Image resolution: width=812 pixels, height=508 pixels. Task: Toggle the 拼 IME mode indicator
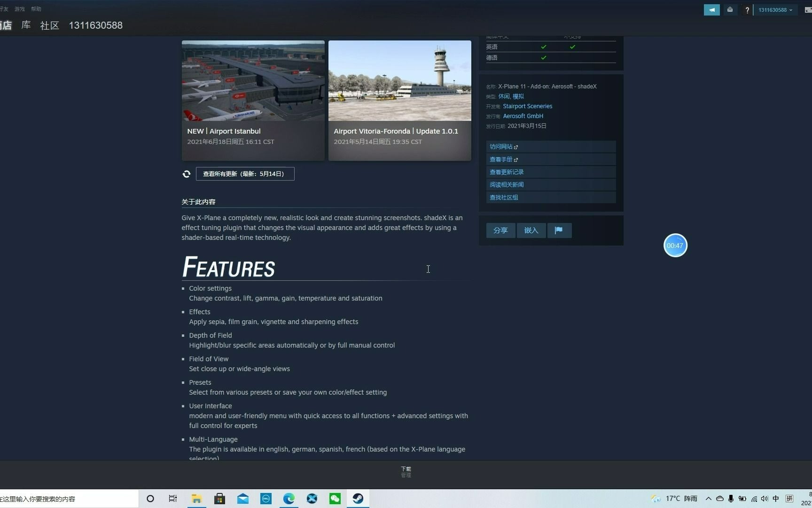coord(789,499)
